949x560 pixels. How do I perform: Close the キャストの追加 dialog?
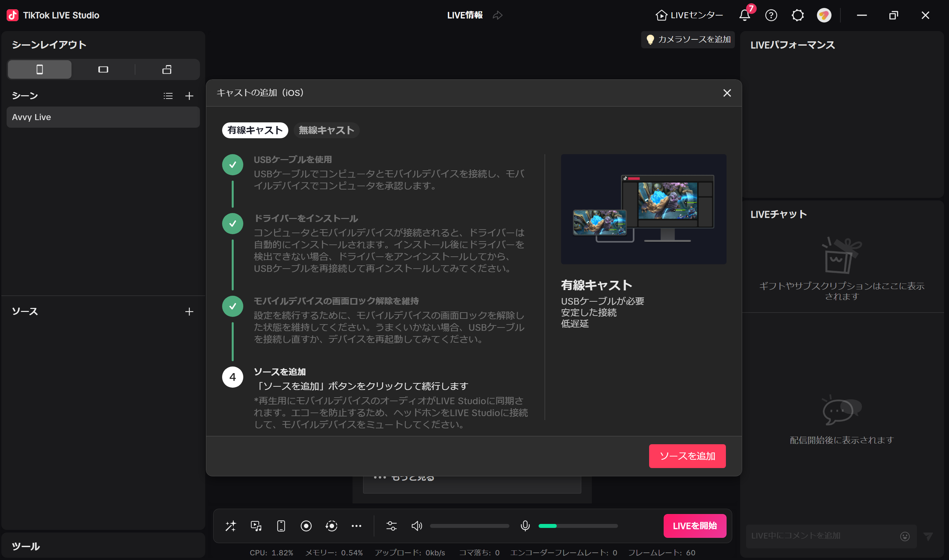727,93
